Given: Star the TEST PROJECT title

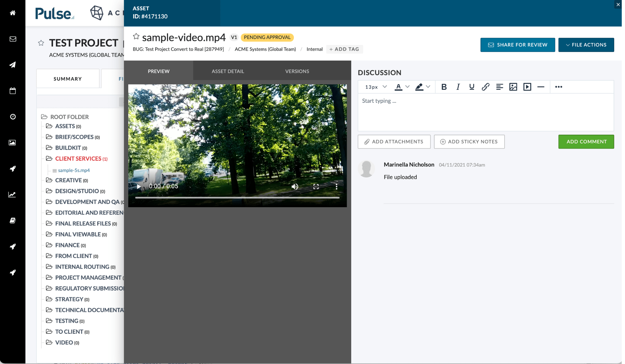Looking at the screenshot, I should click(x=41, y=43).
